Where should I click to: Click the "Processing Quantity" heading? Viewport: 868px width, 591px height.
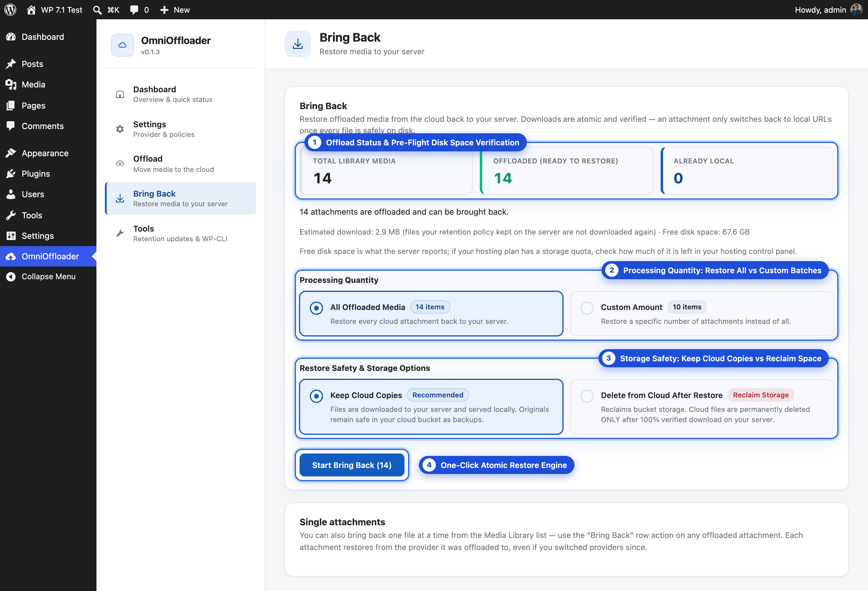tap(339, 280)
